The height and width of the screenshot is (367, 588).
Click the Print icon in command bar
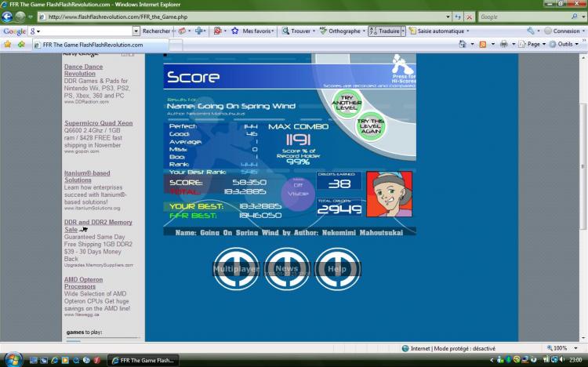pyautogui.click(x=503, y=44)
